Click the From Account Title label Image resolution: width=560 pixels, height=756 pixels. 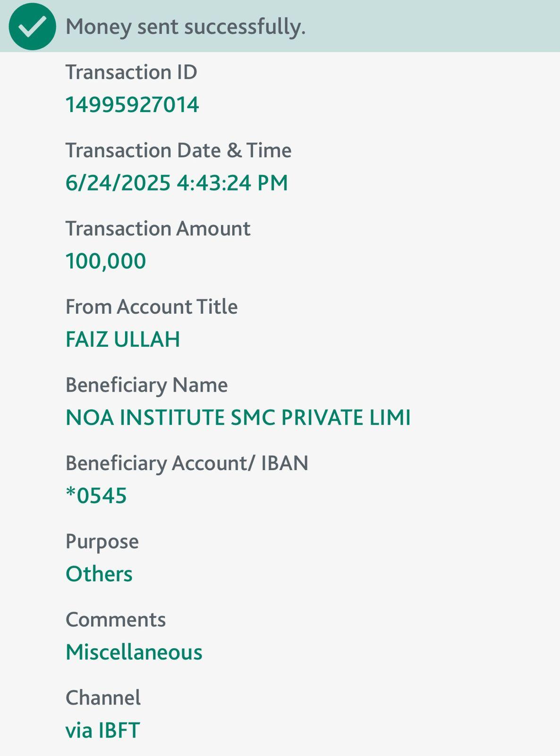[152, 307]
